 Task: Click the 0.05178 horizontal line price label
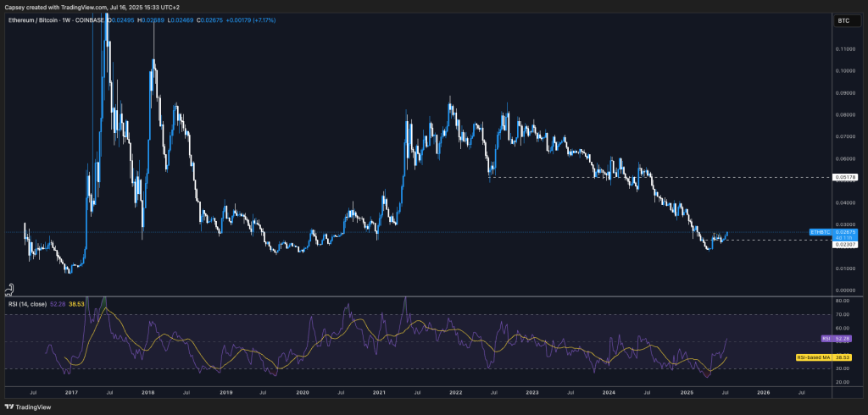[x=844, y=177]
